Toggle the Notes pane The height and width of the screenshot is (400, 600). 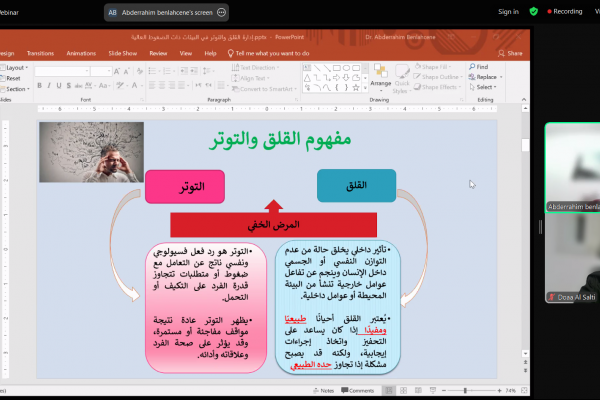click(x=325, y=390)
